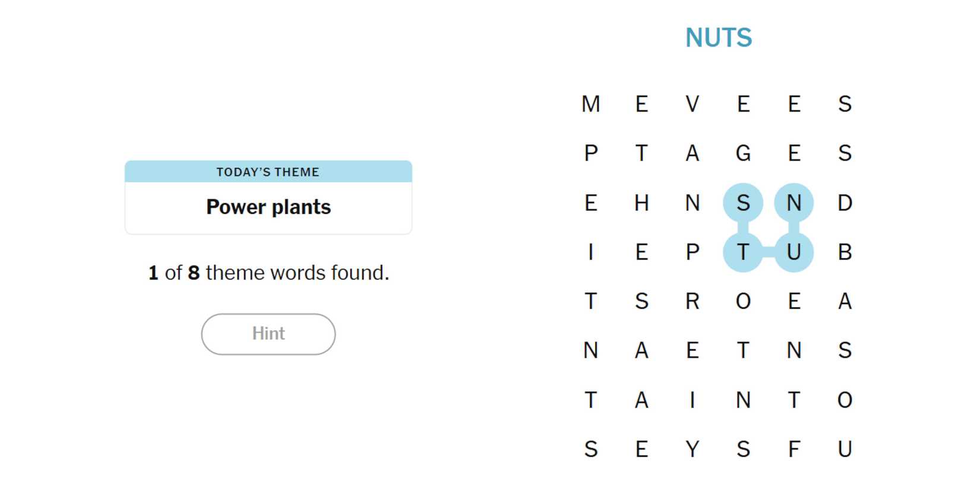Viewport: 980px width, 490px height.
Task: Click the highlighted N tile
Action: 794,203
